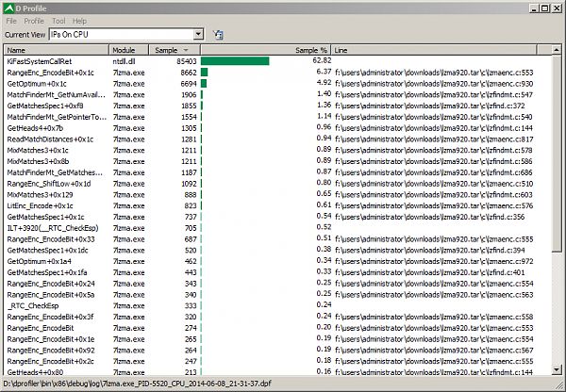Click the toolbar icon beside Current View dropdown

point(218,35)
